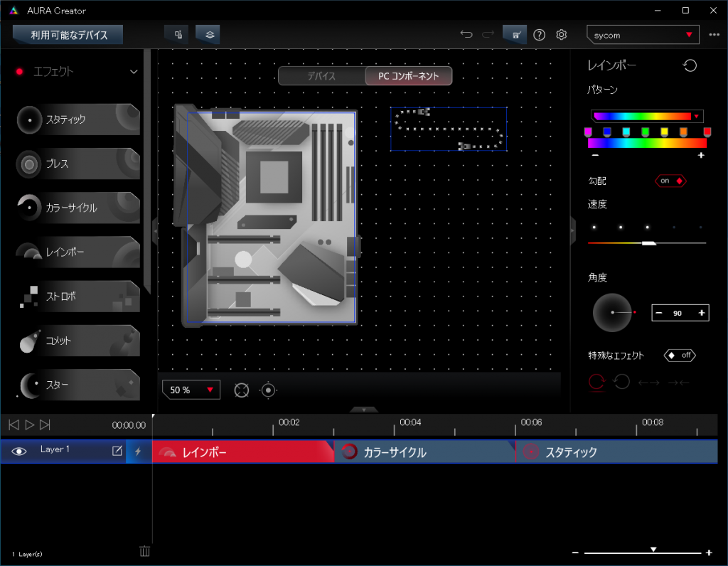This screenshot has height=566, width=728.
Task: Select the スタティック effect
Action: (78, 119)
